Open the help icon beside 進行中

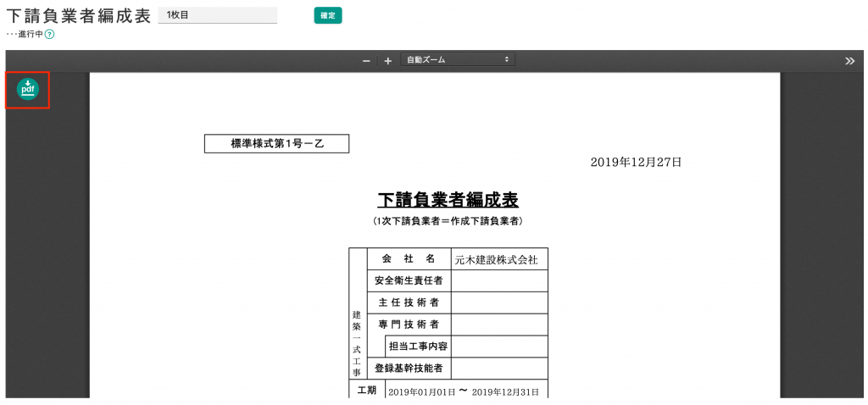click(50, 34)
